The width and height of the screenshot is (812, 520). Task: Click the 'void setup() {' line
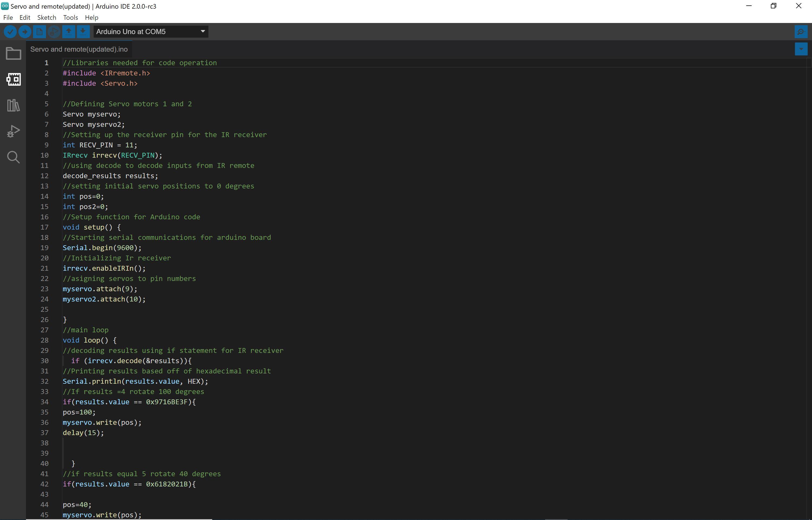tap(91, 227)
